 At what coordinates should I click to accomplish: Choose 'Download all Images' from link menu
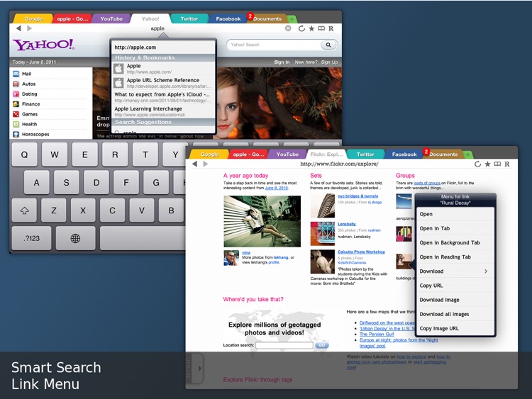pyautogui.click(x=455, y=314)
